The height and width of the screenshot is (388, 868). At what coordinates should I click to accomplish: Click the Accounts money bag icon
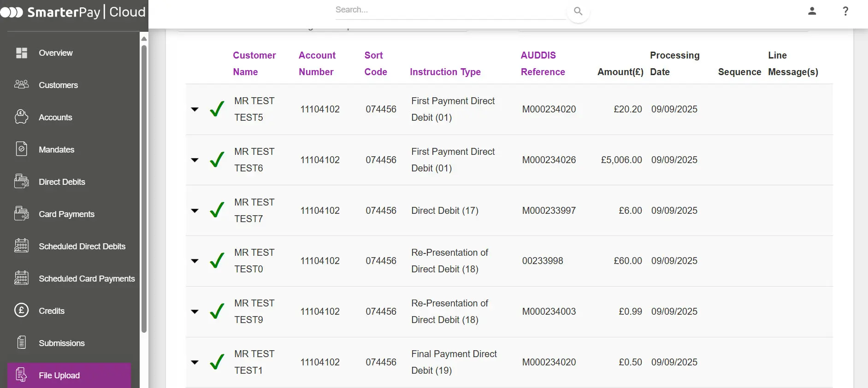point(22,117)
